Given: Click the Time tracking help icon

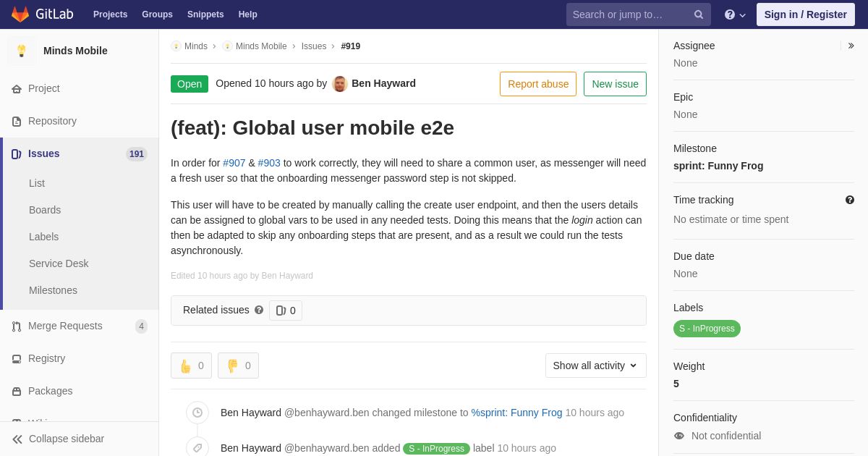Looking at the screenshot, I should point(850,200).
